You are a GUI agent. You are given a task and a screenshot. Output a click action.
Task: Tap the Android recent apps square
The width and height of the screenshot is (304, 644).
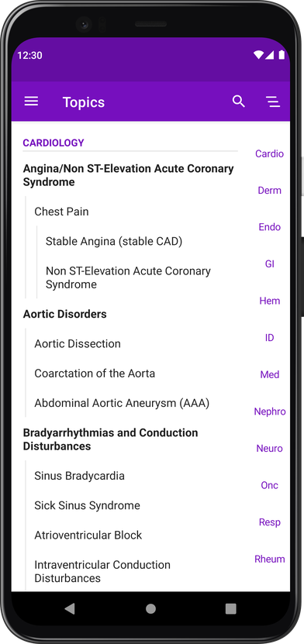(231, 608)
